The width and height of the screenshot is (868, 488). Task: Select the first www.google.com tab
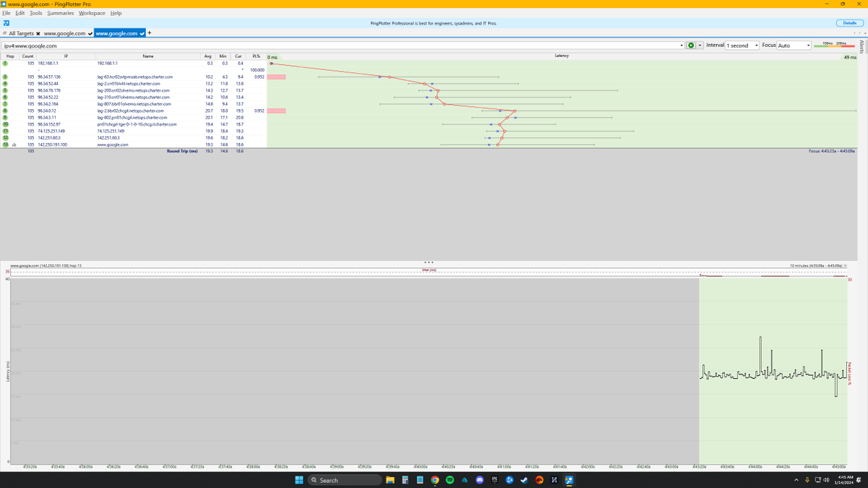click(x=64, y=33)
